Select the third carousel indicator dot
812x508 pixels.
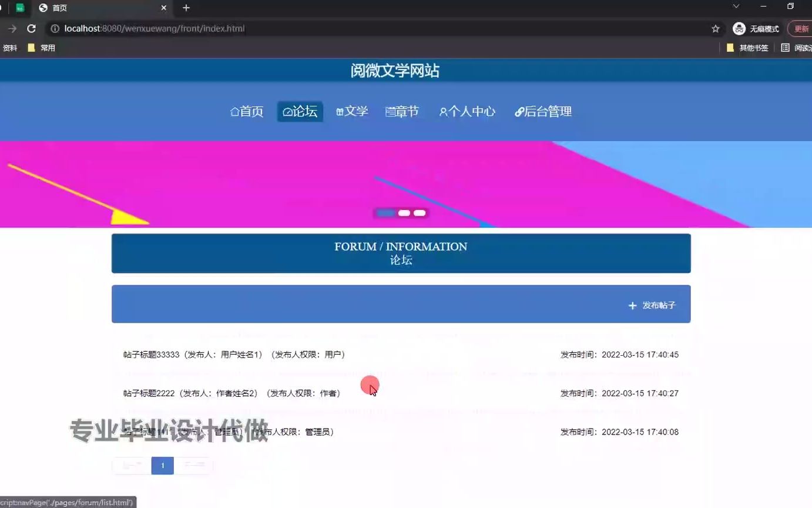coord(420,213)
